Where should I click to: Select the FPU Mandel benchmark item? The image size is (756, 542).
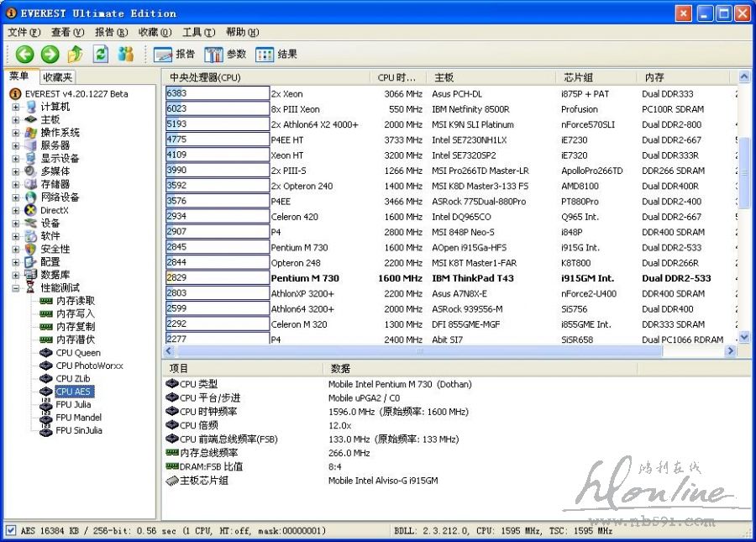pyautogui.click(x=78, y=418)
